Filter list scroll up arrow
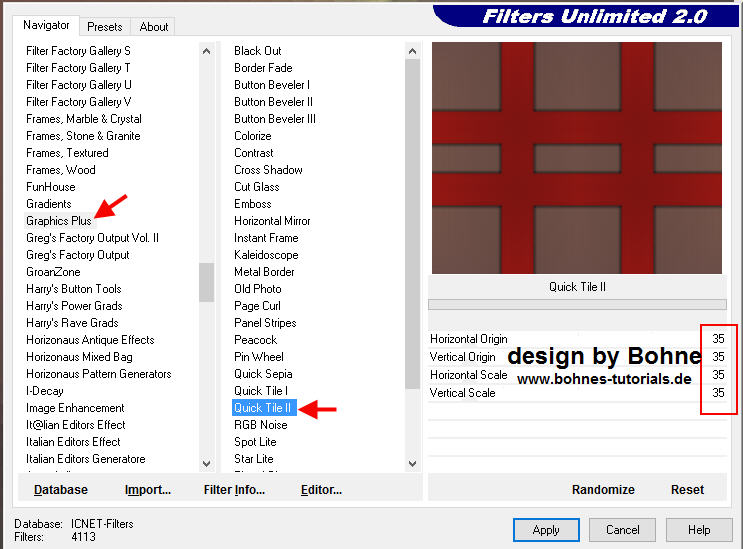Image resolution: width=743 pixels, height=549 pixels. (x=412, y=51)
